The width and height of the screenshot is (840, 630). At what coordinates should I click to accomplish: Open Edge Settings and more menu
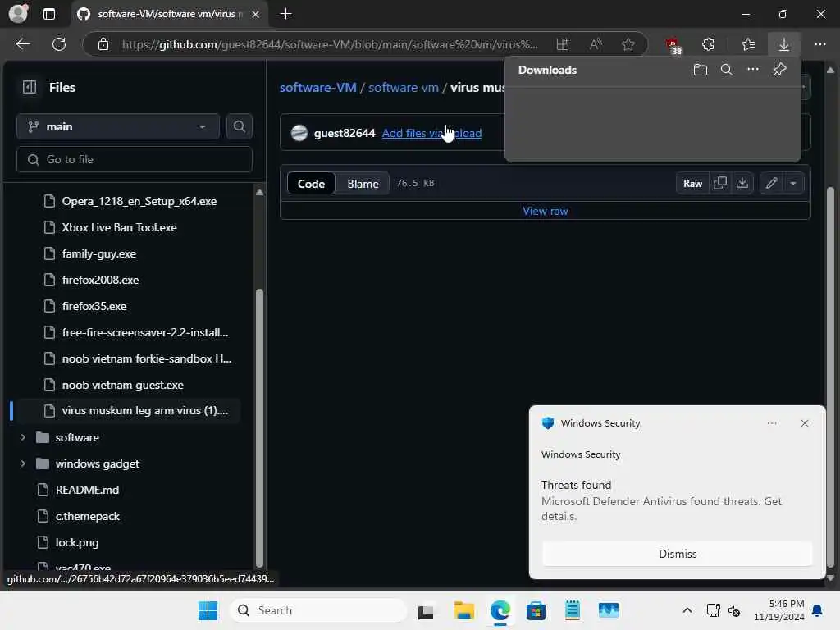coord(820,44)
